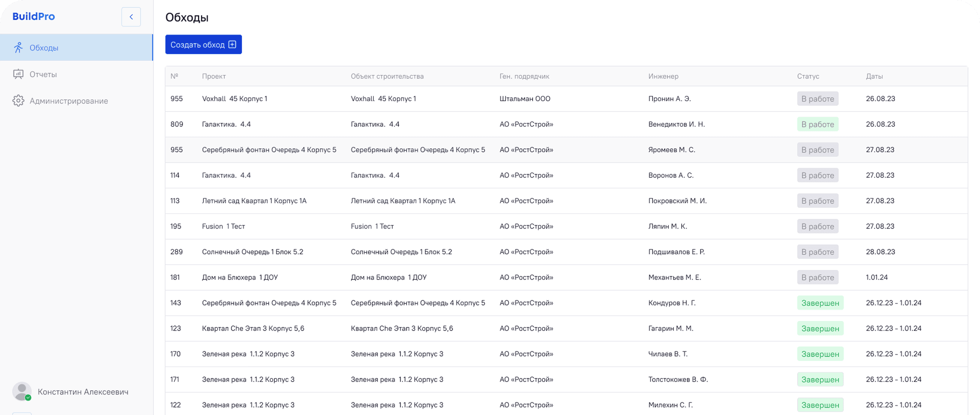The width and height of the screenshot is (980, 415).
Task: Click the green В работе badge for Венедиктов
Action: pos(817,124)
